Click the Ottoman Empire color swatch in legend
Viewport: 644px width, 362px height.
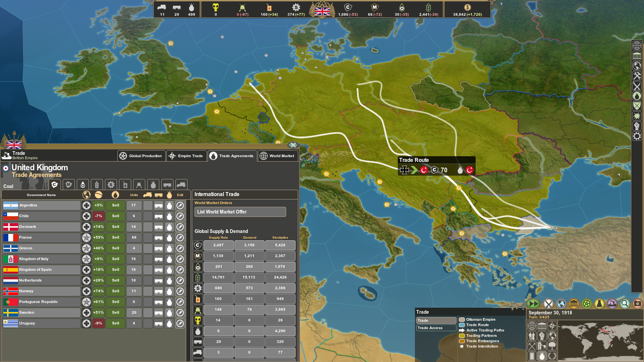pyautogui.click(x=462, y=319)
